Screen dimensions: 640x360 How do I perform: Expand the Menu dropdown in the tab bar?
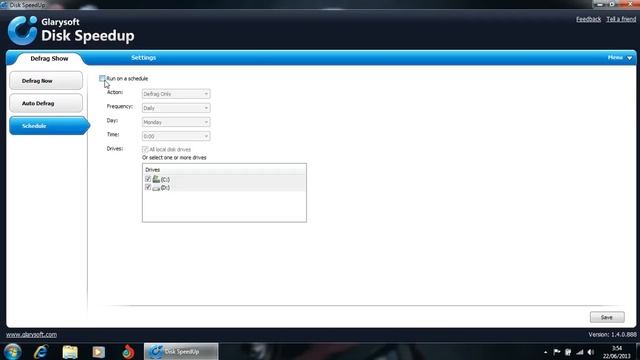click(620, 58)
